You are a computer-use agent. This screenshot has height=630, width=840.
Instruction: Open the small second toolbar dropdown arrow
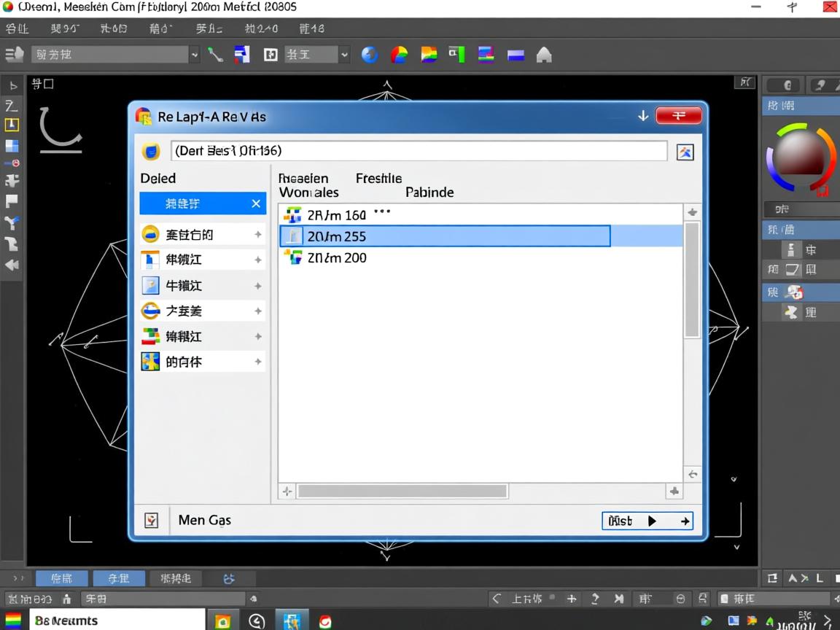(345, 55)
